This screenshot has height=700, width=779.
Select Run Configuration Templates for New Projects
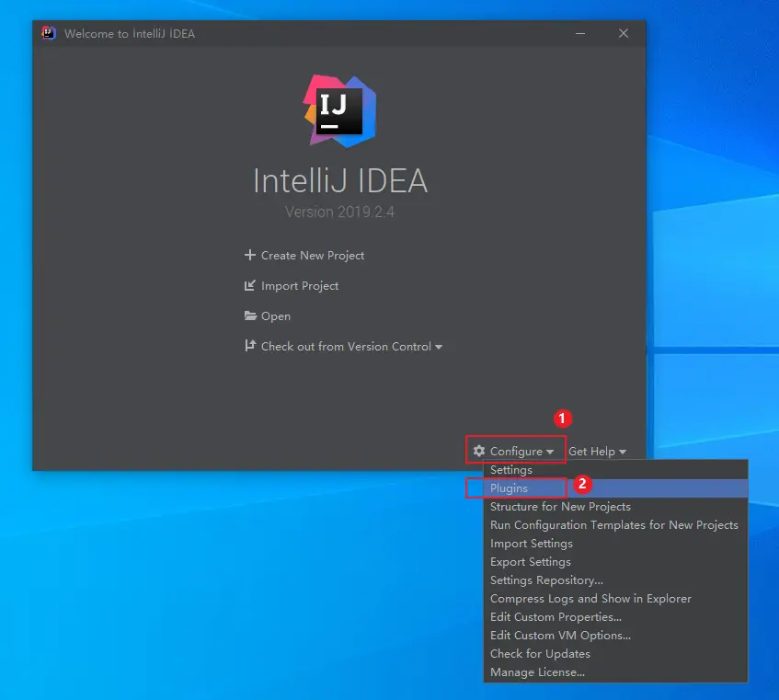pyautogui.click(x=615, y=524)
